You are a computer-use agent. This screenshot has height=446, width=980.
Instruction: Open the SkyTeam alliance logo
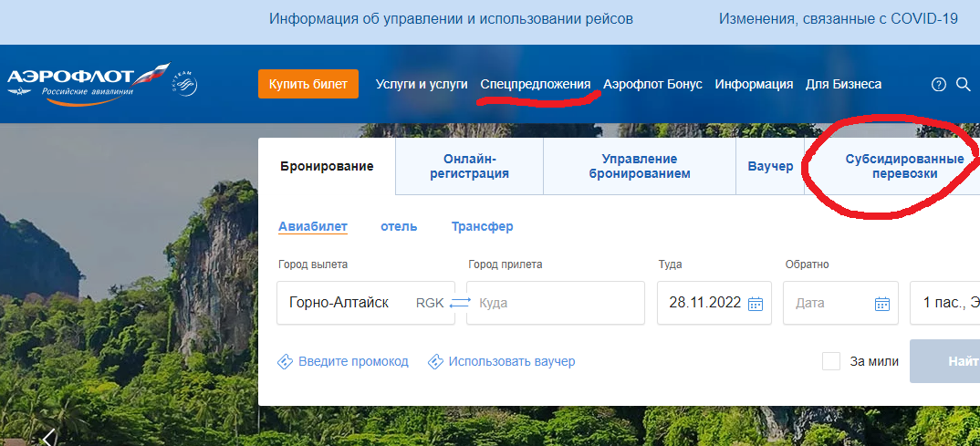[x=185, y=84]
